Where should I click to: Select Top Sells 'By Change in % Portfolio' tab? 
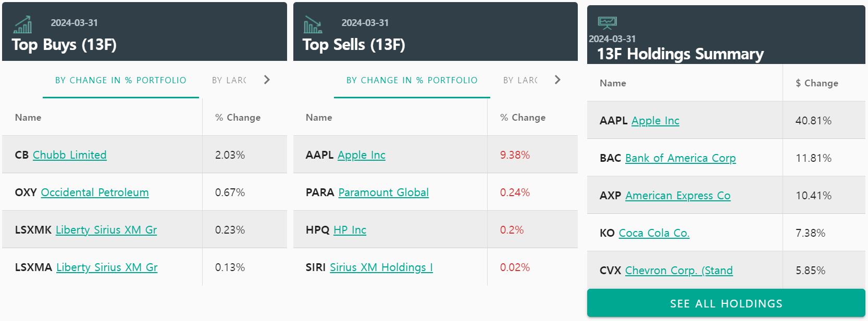click(x=412, y=80)
